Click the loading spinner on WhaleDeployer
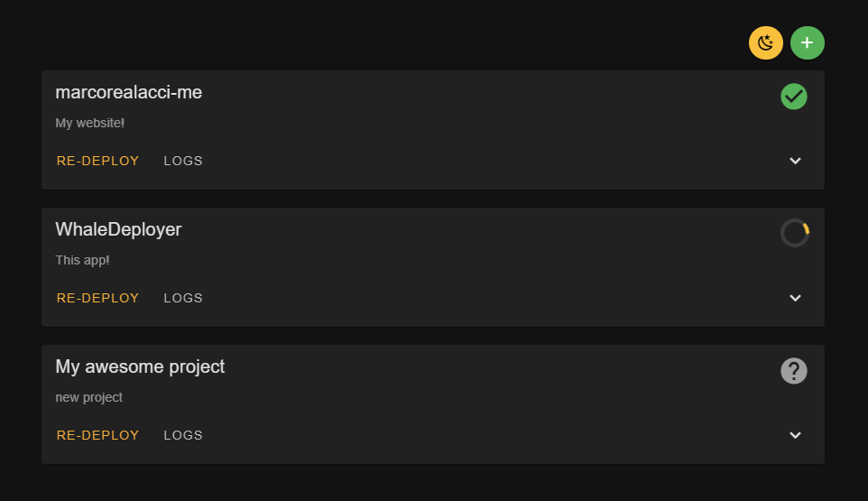 [794, 233]
